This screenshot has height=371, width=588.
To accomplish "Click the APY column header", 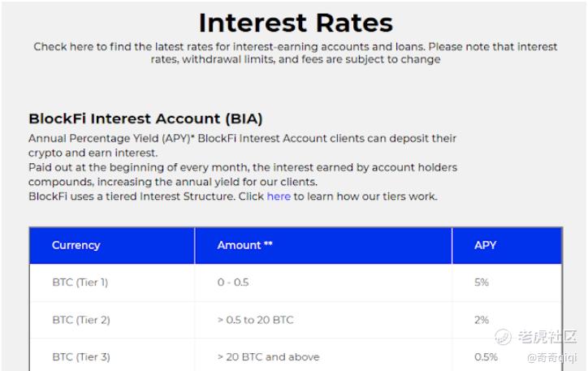I will (485, 245).
